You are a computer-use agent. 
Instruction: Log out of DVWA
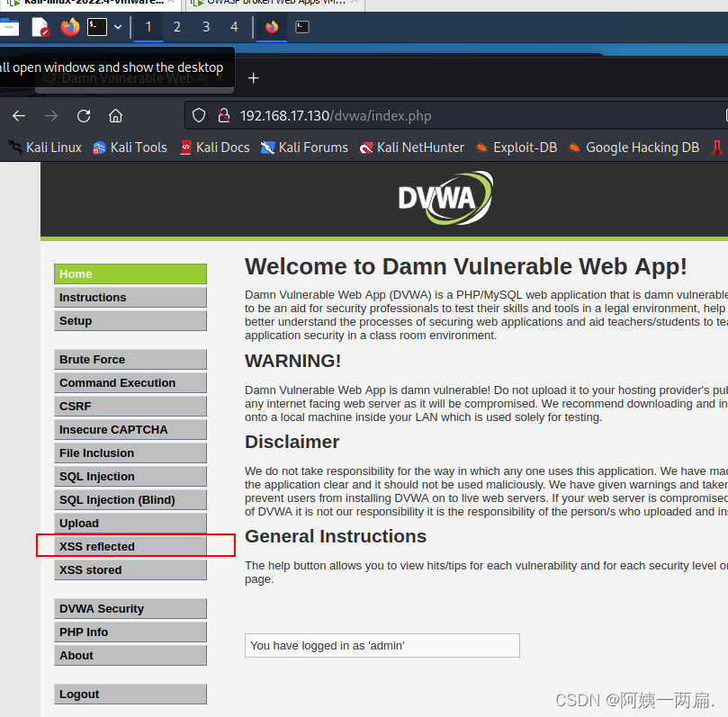pyautogui.click(x=130, y=695)
